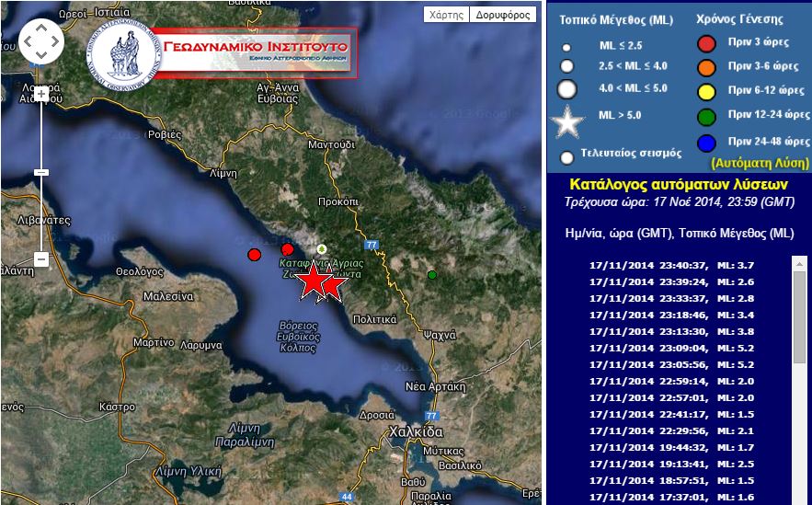Viewport: 812px width, 505px height.
Task: Zoom in with the plus button
Action: click(41, 93)
